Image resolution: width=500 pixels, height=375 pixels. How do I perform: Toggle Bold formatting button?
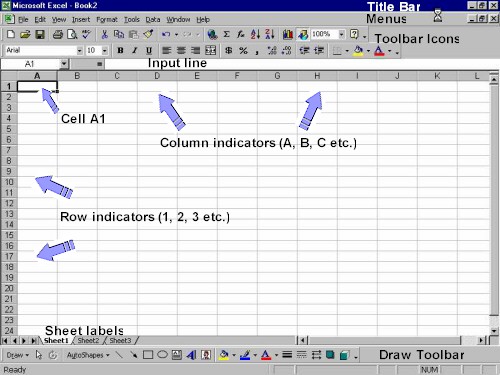(120, 51)
